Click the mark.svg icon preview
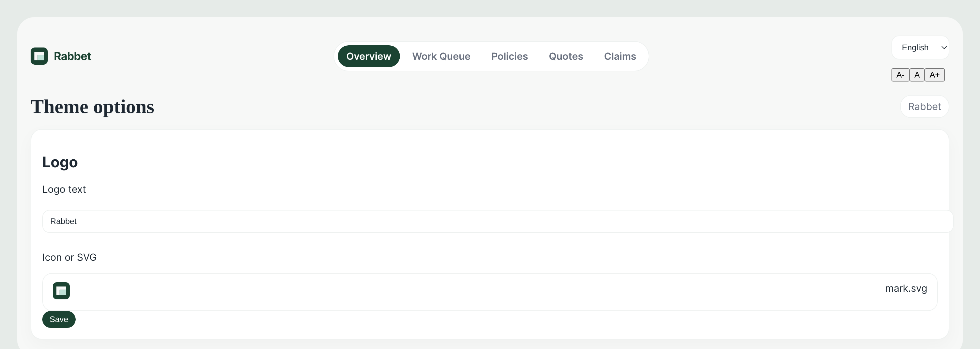 (x=61, y=291)
